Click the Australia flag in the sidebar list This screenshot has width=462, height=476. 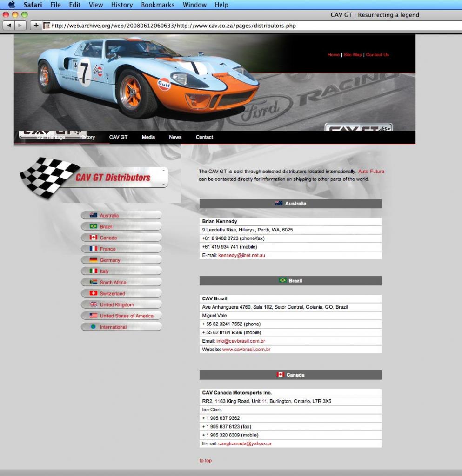[93, 215]
